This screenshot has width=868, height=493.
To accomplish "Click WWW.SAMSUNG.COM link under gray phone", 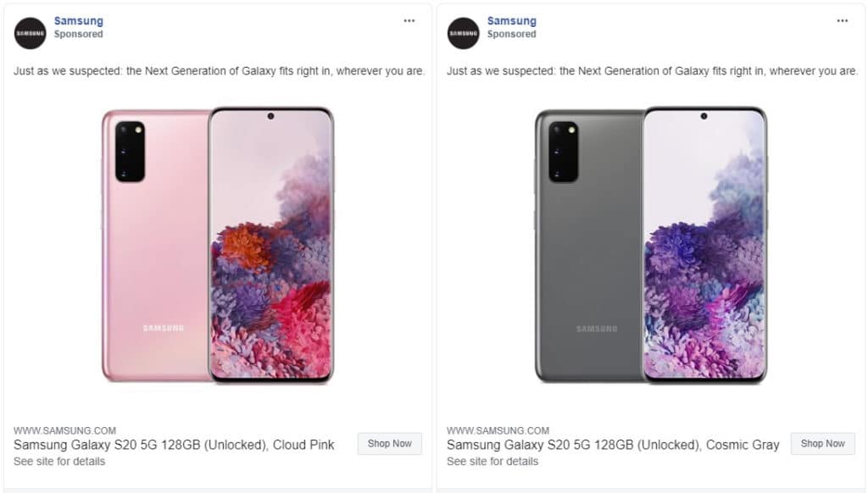I will 498,430.
